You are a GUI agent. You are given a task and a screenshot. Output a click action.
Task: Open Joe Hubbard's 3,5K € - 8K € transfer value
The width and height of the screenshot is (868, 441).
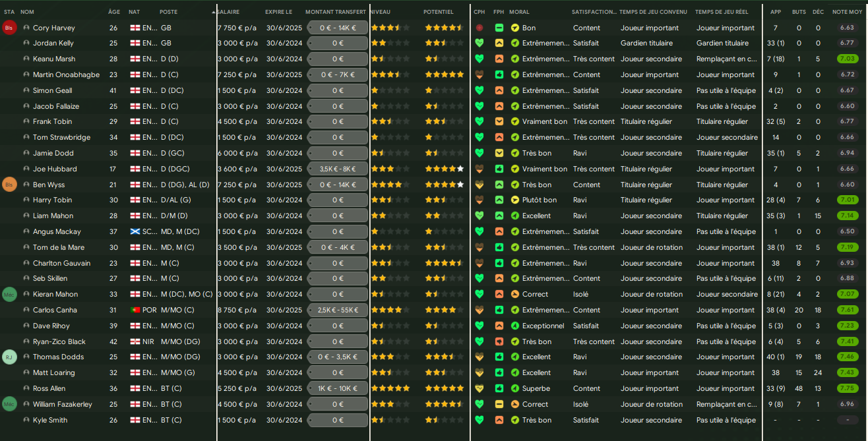point(338,169)
